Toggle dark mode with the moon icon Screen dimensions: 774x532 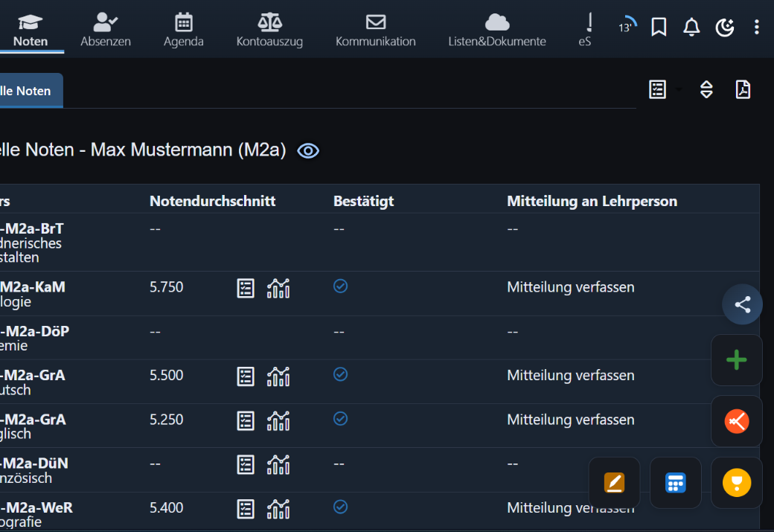(x=724, y=27)
